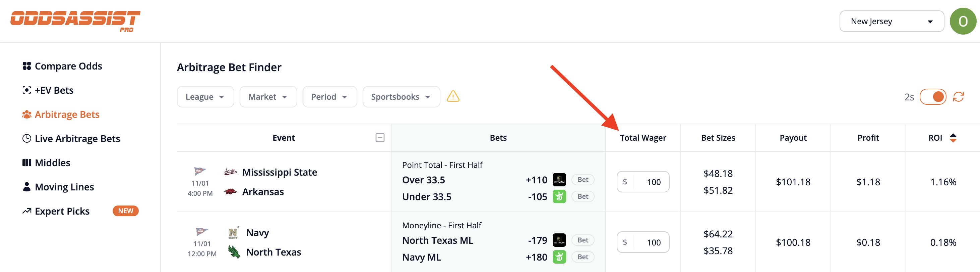Click Bet button for Under 33.5
980x272 pixels.
coord(583,196)
